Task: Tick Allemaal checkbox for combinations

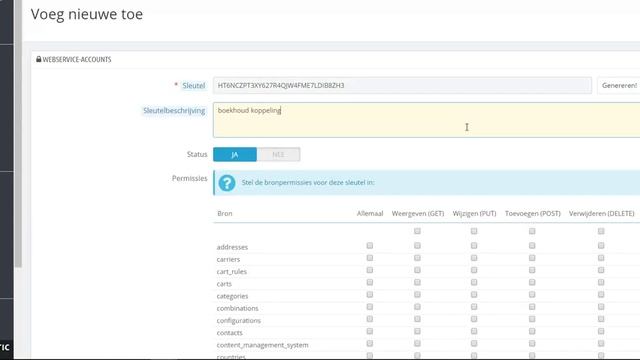Action: (370, 307)
